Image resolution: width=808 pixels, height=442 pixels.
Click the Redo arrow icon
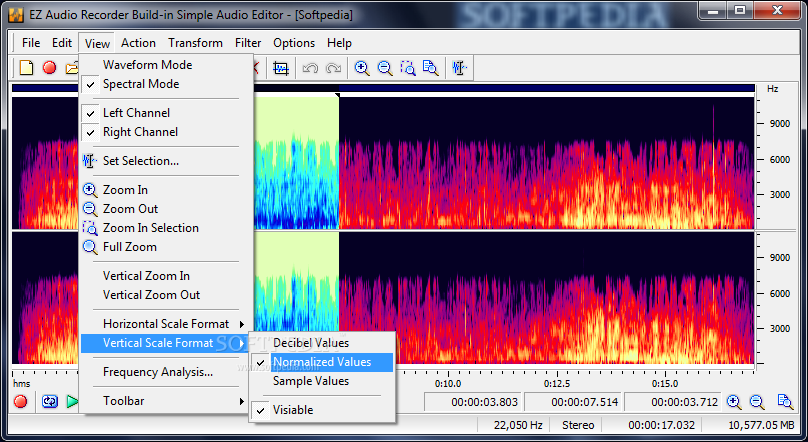click(333, 68)
